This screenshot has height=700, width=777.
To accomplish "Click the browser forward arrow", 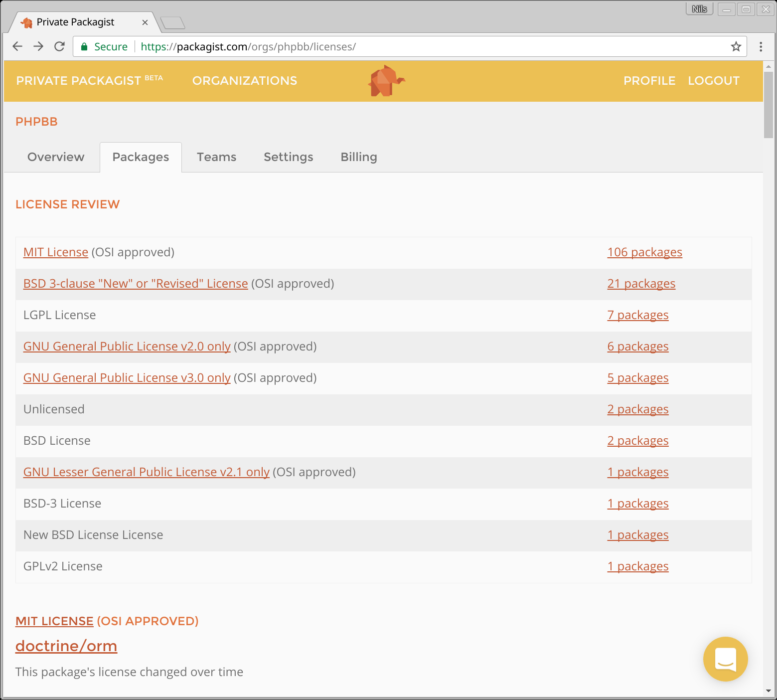I will [x=38, y=46].
